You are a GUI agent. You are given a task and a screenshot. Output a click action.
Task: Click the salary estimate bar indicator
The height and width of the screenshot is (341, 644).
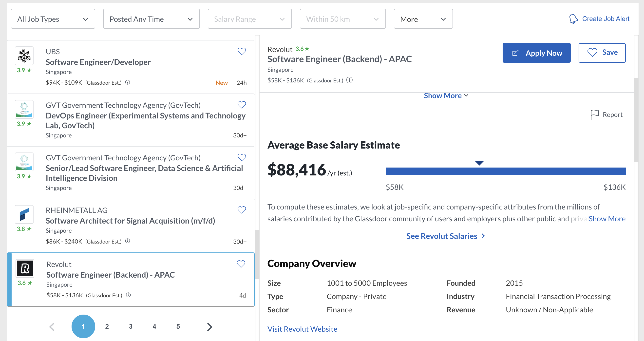pos(479,163)
